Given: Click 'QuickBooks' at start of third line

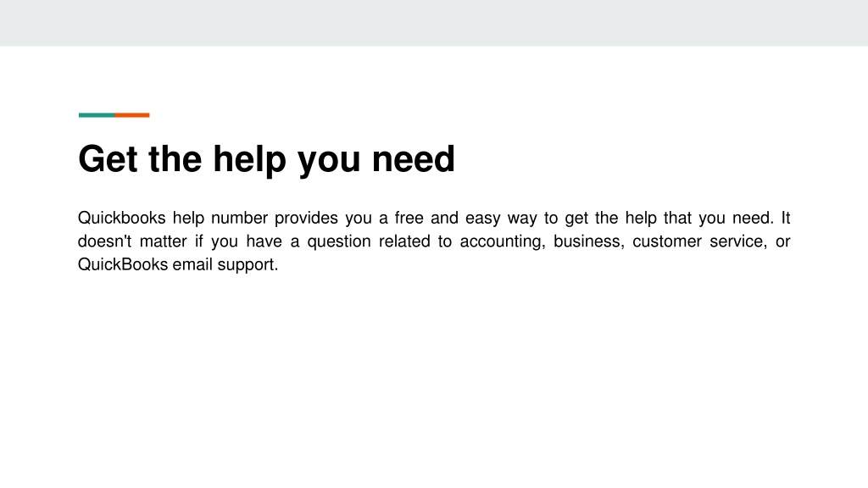Looking at the screenshot, I should click(x=123, y=264).
